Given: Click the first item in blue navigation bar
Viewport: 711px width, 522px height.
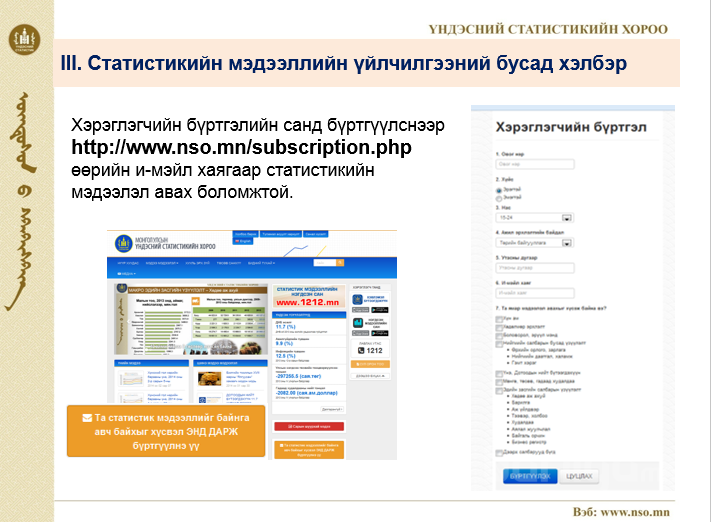Looking at the screenshot, I should (x=127, y=263).
